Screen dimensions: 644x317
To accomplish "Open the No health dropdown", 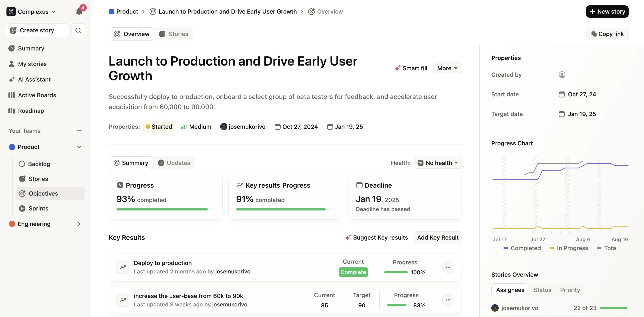I will (438, 163).
